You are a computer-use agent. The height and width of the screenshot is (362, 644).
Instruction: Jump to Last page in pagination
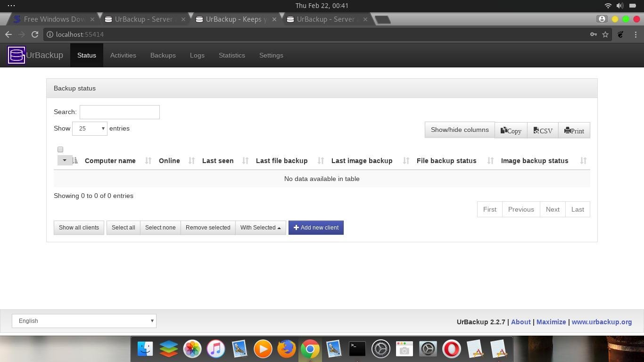(x=578, y=209)
